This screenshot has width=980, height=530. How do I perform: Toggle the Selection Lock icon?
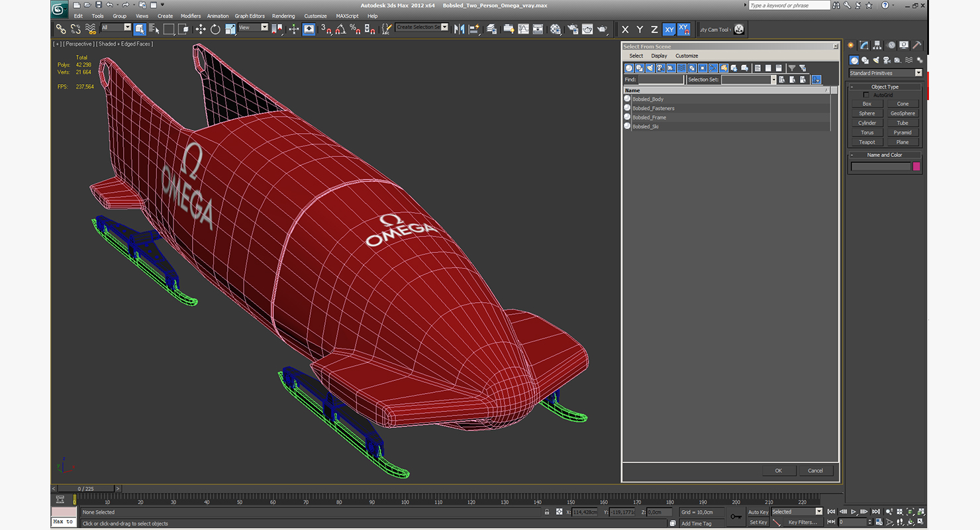coord(546,512)
